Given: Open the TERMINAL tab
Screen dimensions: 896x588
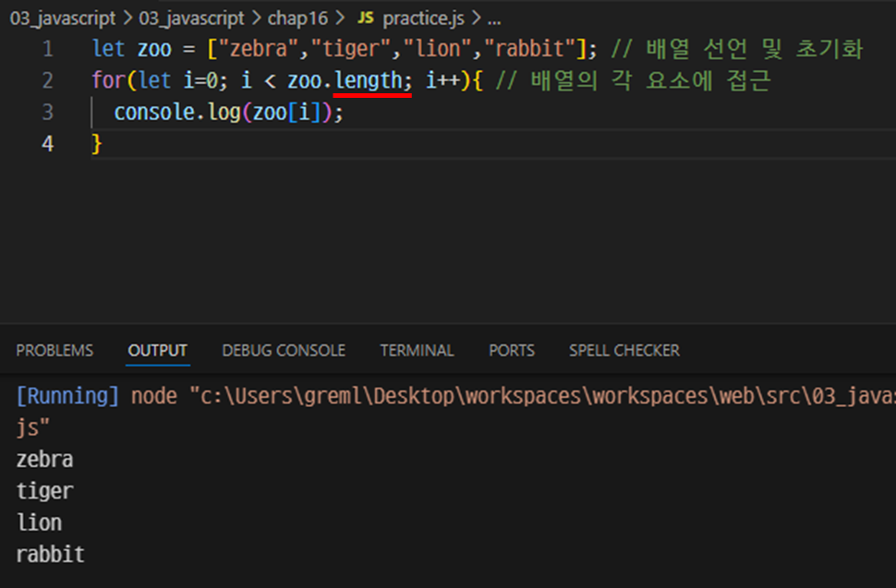Looking at the screenshot, I should click(x=418, y=350).
